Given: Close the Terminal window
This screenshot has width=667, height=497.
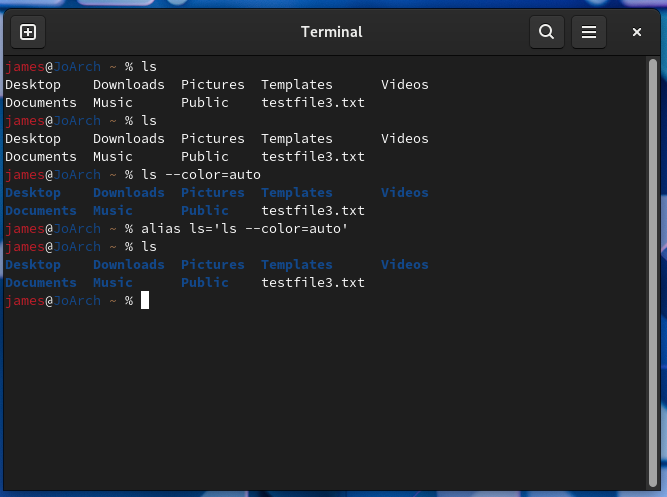Looking at the screenshot, I should click(637, 32).
